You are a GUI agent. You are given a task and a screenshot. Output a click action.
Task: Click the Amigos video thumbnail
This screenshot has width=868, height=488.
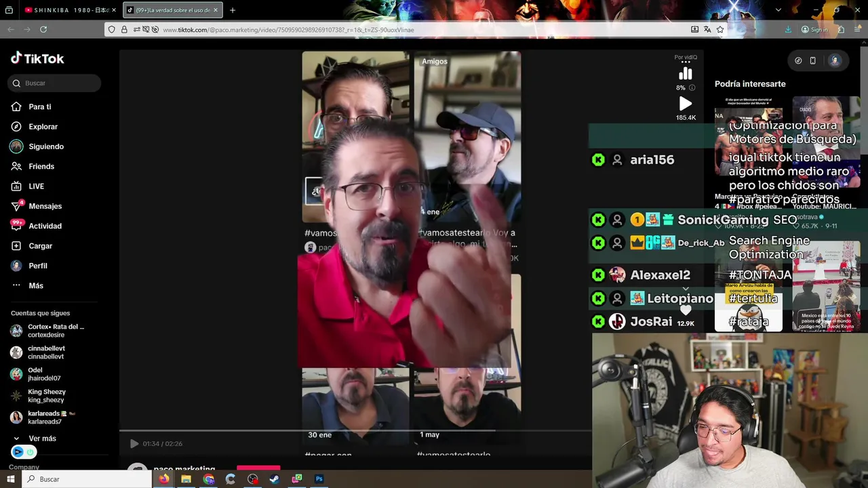click(467, 137)
